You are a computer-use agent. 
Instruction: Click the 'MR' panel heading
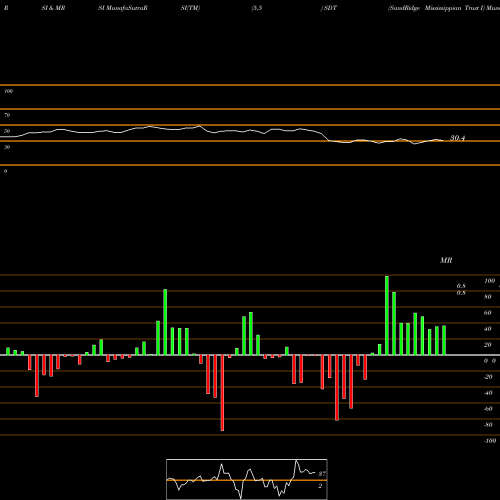[446, 260]
